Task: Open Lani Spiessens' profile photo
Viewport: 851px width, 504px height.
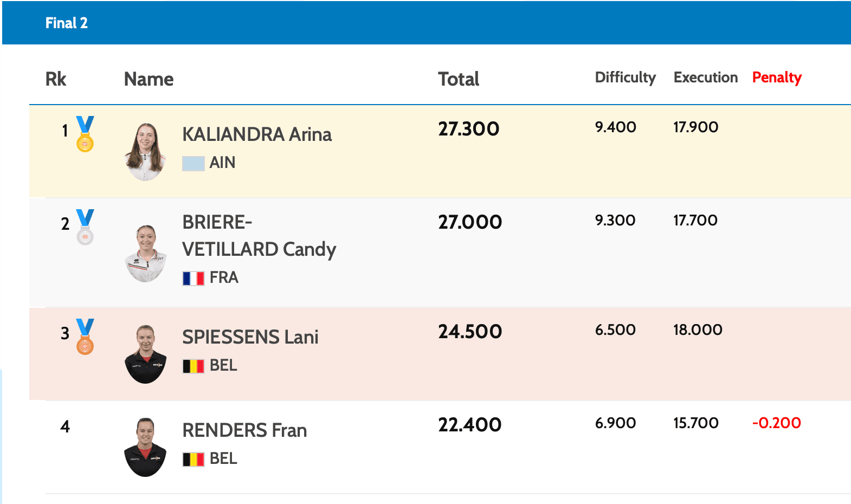Action: (x=145, y=354)
